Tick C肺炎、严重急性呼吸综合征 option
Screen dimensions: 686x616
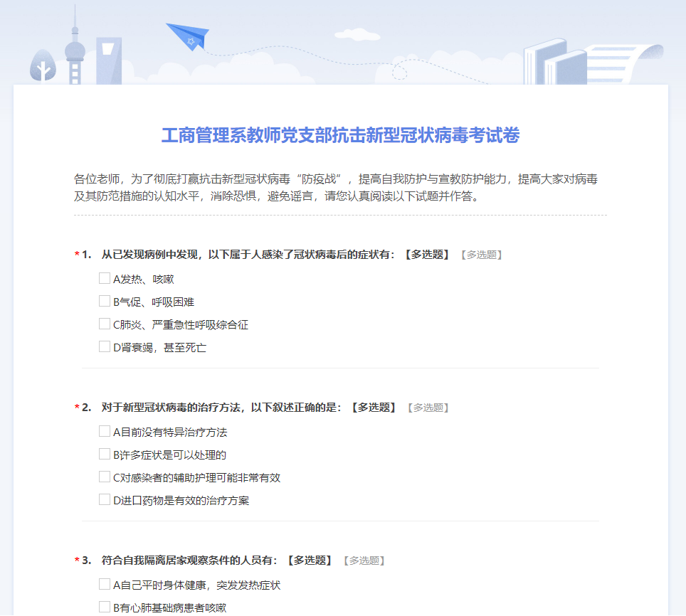pyautogui.click(x=105, y=324)
